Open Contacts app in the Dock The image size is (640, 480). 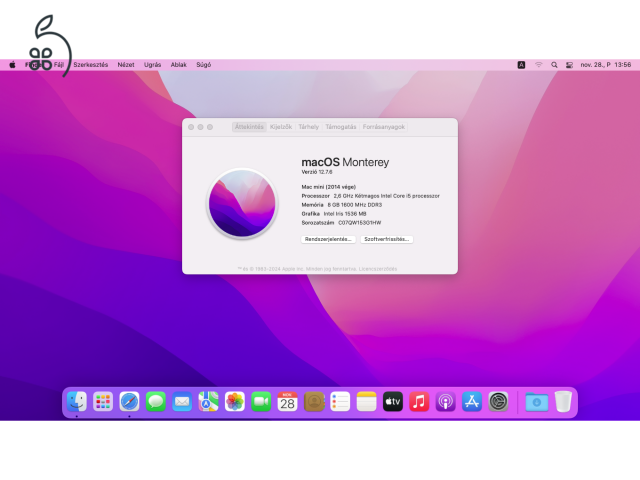[314, 402]
